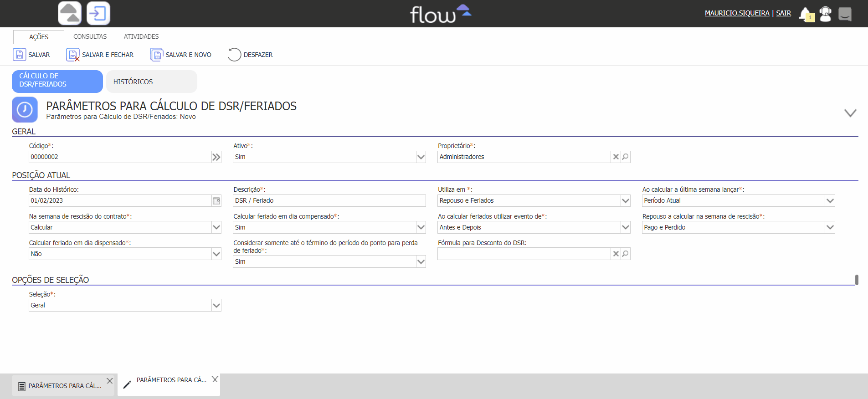Click the Proprietário input field

[524, 157]
